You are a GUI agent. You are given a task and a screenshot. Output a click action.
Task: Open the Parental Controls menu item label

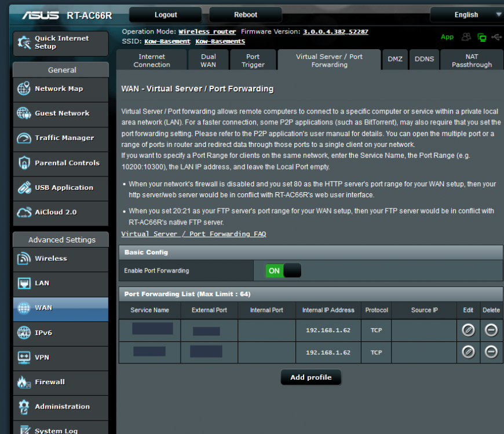(67, 163)
